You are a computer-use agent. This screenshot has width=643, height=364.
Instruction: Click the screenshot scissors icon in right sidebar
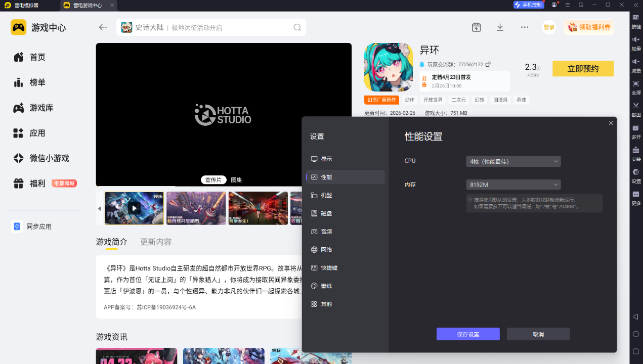(636, 106)
